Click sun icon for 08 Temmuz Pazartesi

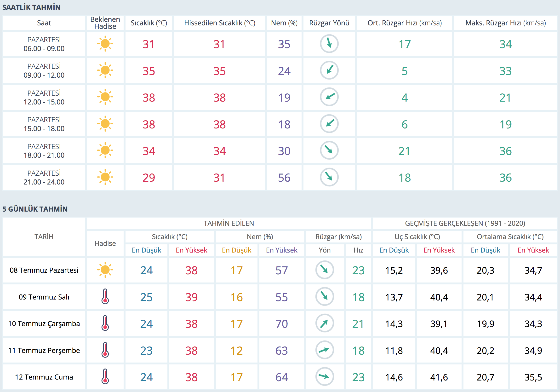(105, 270)
